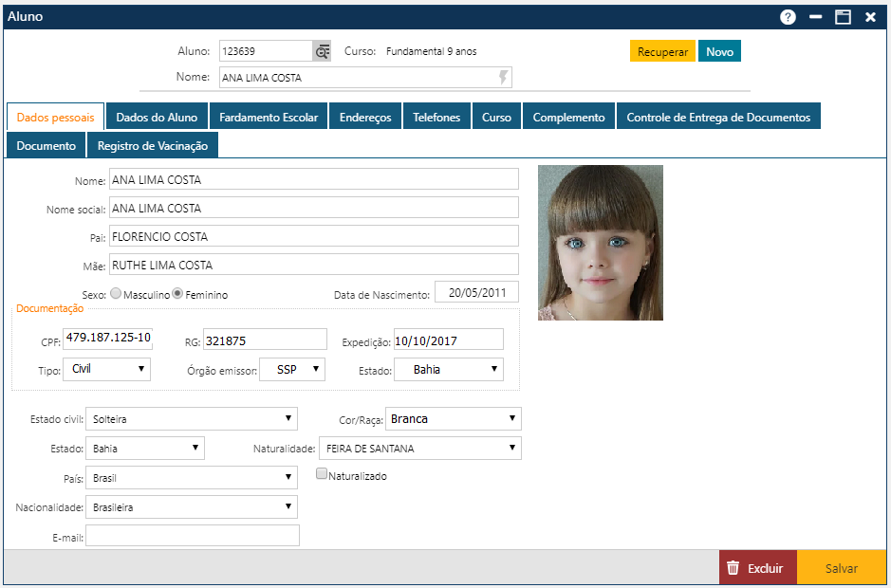
Task: Click the Salvar button
Action: (x=841, y=568)
